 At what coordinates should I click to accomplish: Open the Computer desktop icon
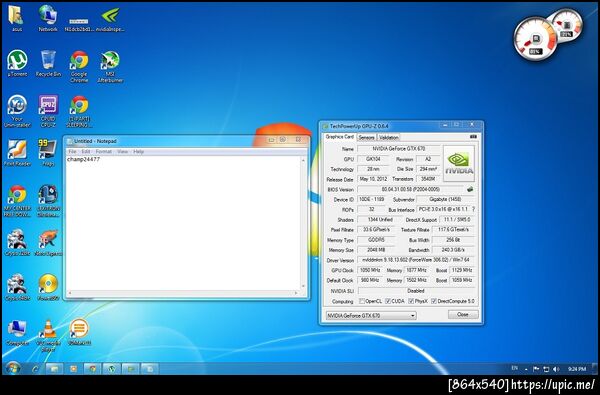pyautogui.click(x=17, y=332)
